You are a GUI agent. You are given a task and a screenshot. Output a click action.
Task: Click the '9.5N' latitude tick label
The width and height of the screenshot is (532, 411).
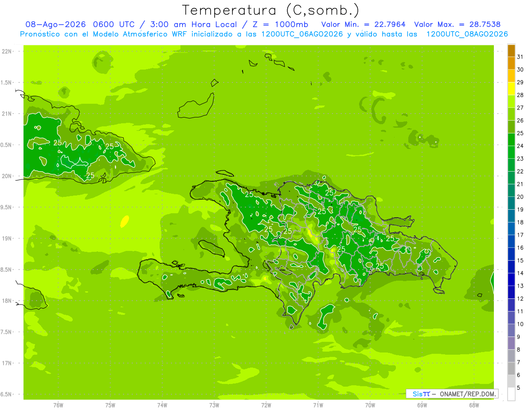[6, 207]
